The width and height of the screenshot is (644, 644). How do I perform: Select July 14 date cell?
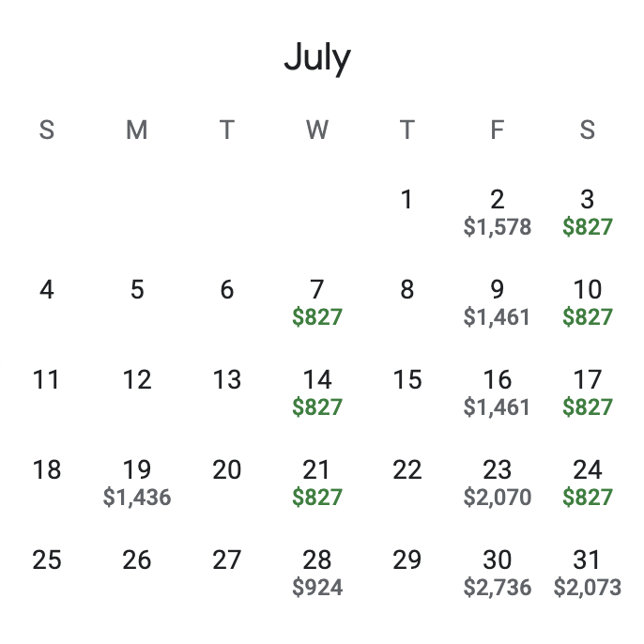tap(317, 392)
